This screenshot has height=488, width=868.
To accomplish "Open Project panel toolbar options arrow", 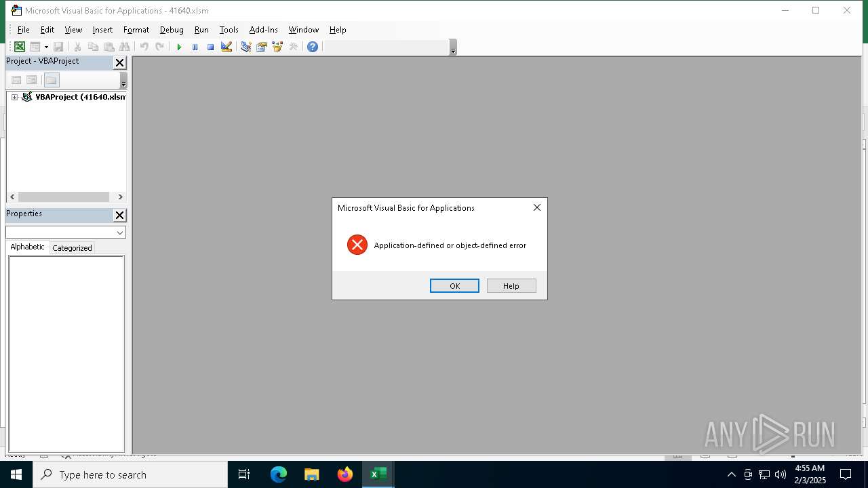I will 123,81.
